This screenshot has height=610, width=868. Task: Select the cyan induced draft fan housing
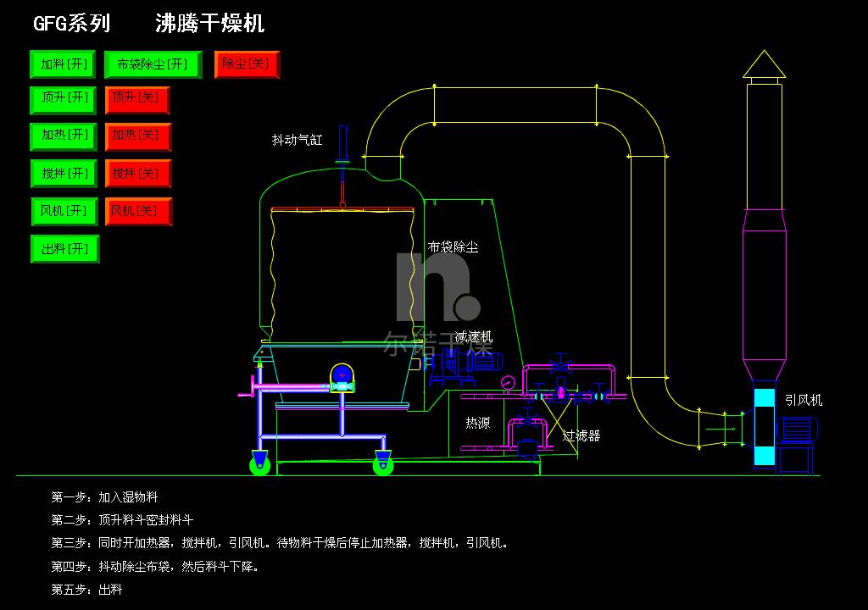point(765,427)
